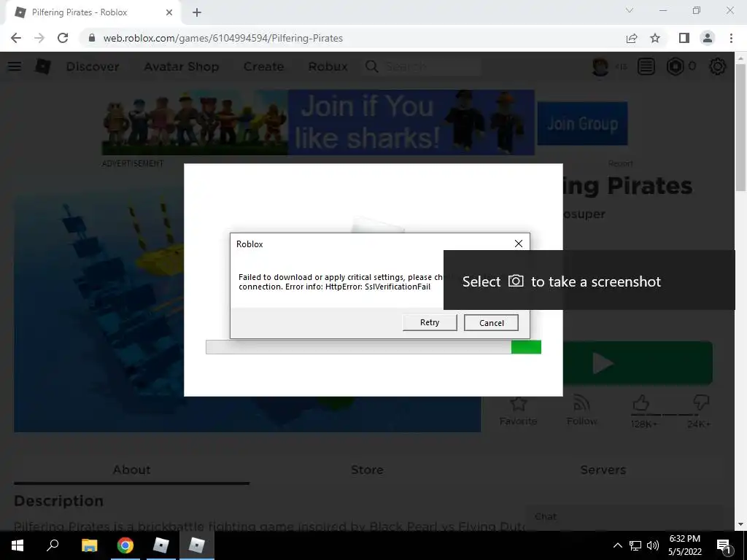Open the taskbar clock and date
This screenshot has height=560, width=747.
(684, 545)
